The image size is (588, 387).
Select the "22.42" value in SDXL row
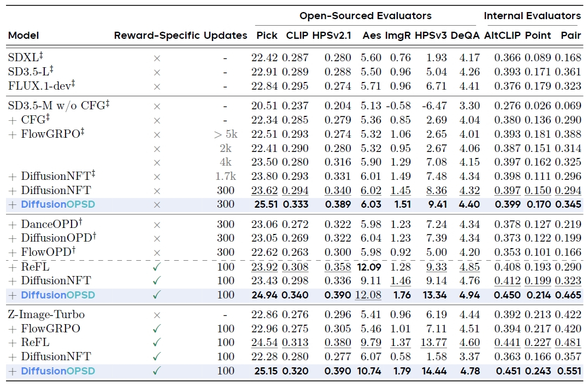click(264, 57)
